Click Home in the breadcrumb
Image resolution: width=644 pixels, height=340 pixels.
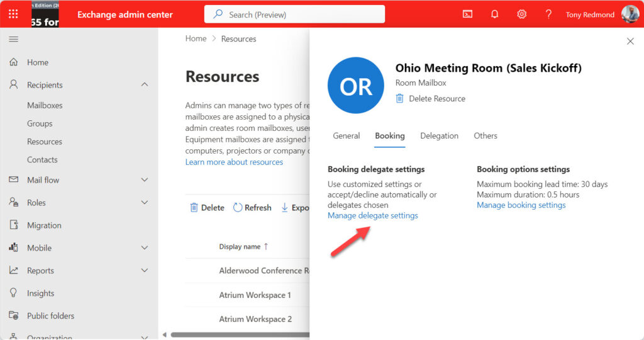click(196, 38)
